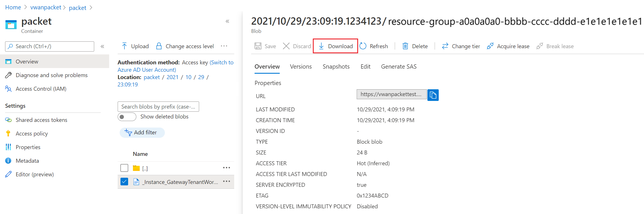Image resolution: width=644 pixels, height=214 pixels.
Task: Copy the blob URL to clipboard
Action: pos(433,95)
